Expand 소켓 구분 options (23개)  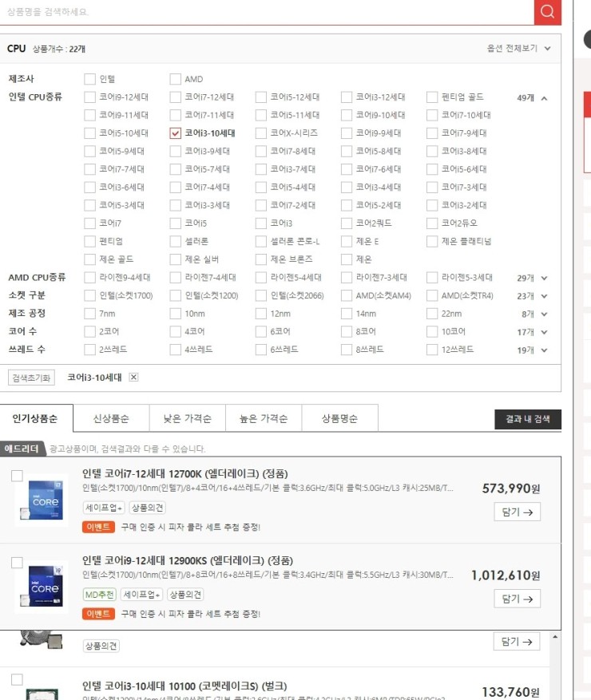click(544, 296)
